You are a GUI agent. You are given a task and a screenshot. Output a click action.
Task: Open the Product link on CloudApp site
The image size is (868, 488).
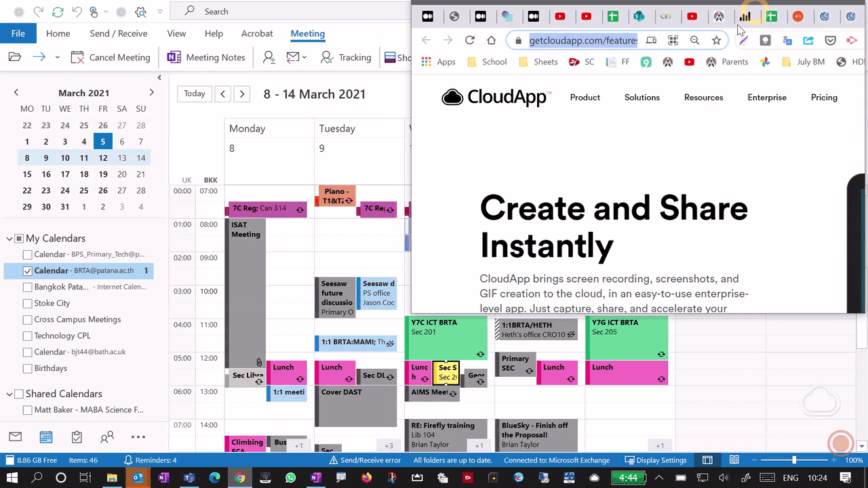pyautogui.click(x=585, y=98)
